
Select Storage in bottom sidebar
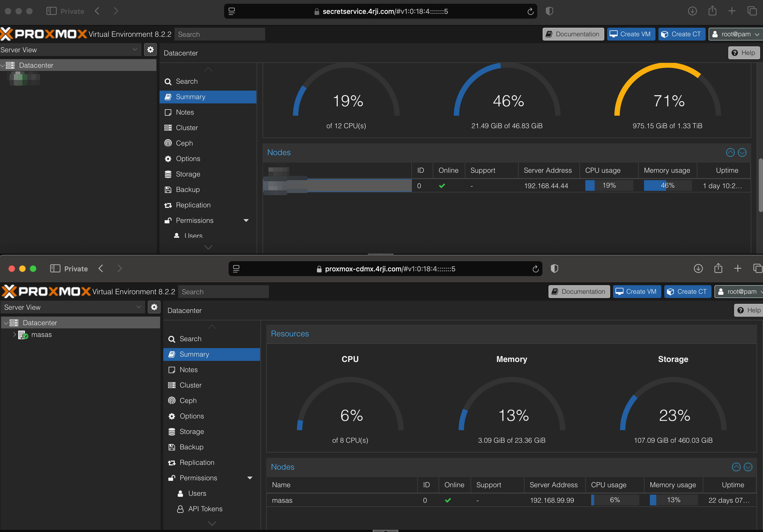click(191, 431)
